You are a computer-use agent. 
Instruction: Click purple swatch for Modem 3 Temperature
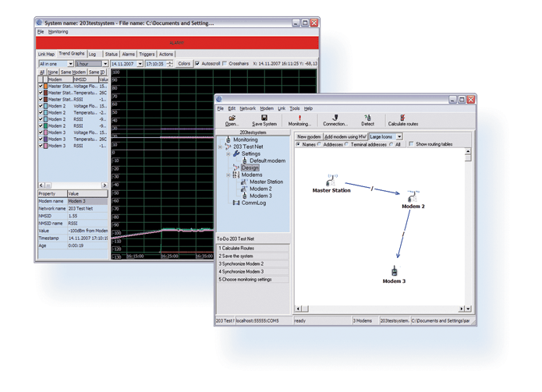tap(46, 139)
